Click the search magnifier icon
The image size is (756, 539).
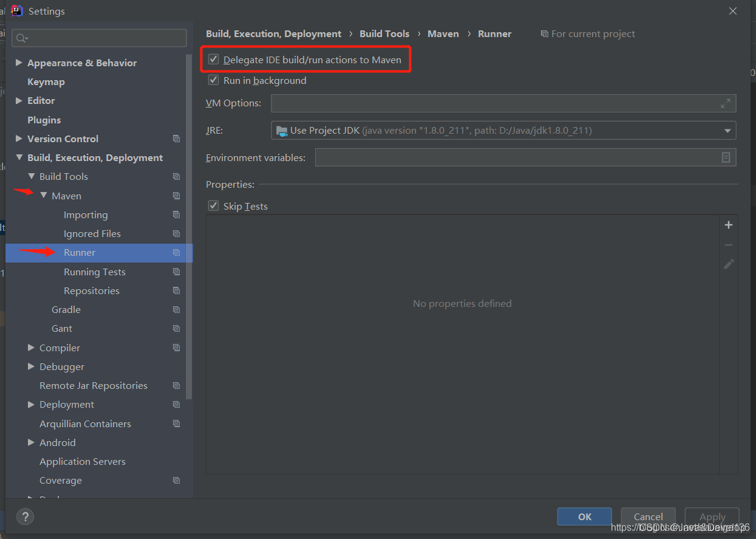point(22,38)
